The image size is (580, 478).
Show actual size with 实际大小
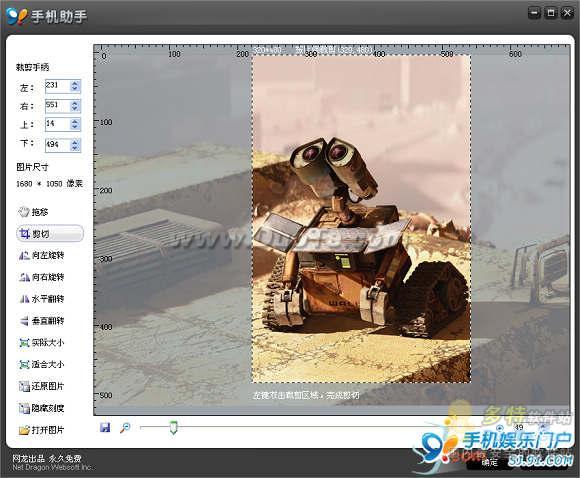[41, 343]
